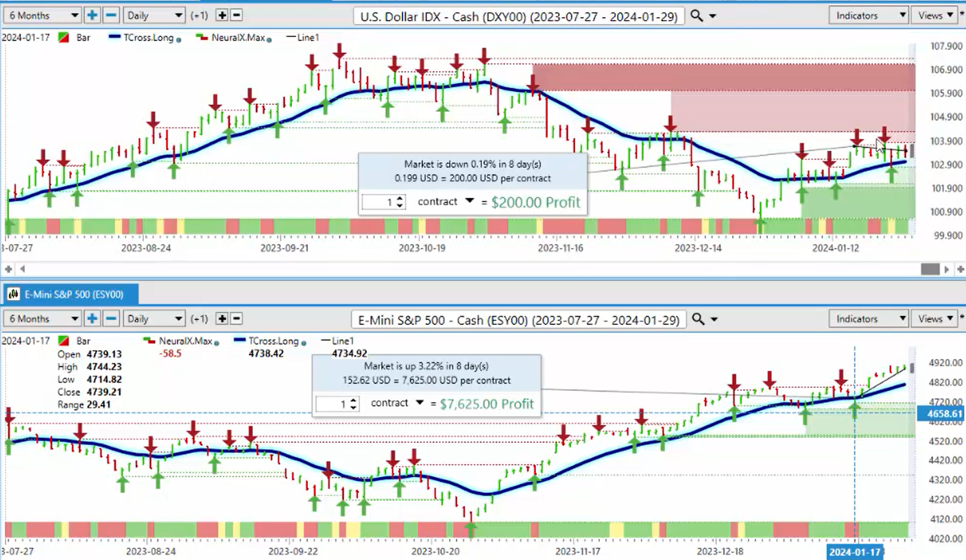Screen dimensions: 966x560
Task: Click the right arrow on Dollar chart horizontal scrollbar
Action: 947,269
